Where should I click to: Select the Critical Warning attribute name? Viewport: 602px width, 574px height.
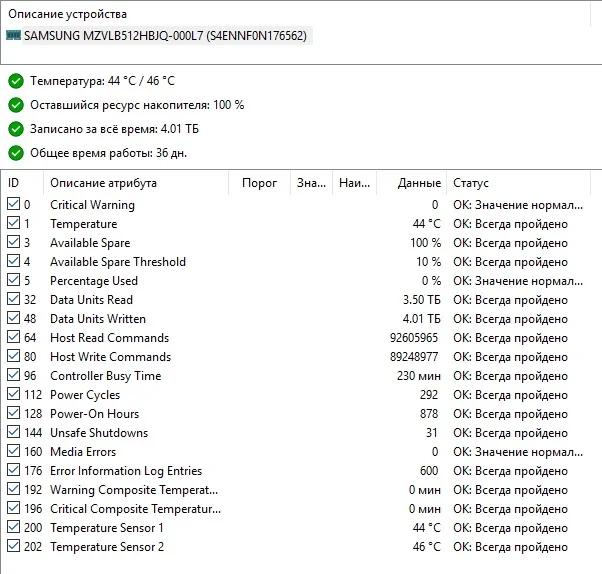point(93,205)
